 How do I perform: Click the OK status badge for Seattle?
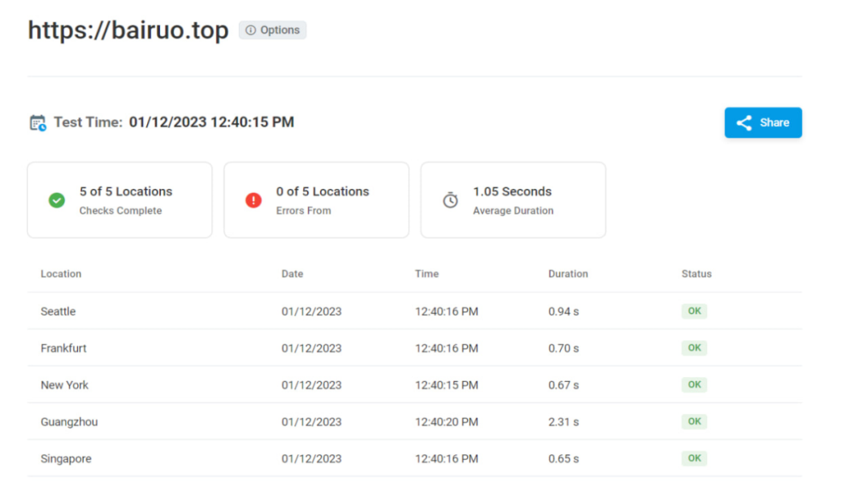(694, 311)
